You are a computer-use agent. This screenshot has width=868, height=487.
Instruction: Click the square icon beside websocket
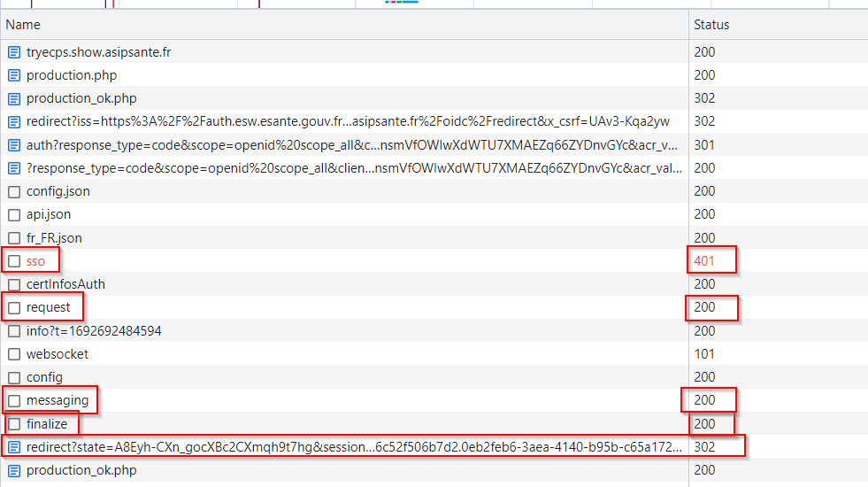(13, 354)
